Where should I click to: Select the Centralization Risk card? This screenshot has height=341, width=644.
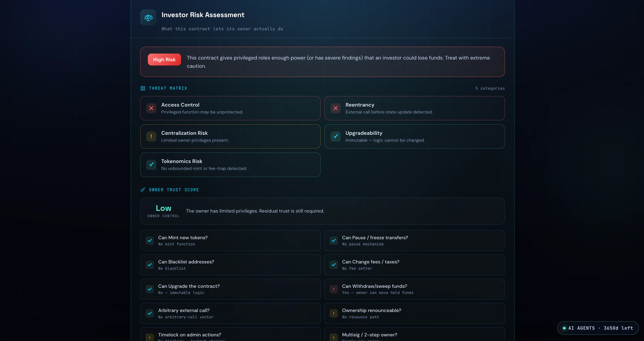tap(230, 137)
